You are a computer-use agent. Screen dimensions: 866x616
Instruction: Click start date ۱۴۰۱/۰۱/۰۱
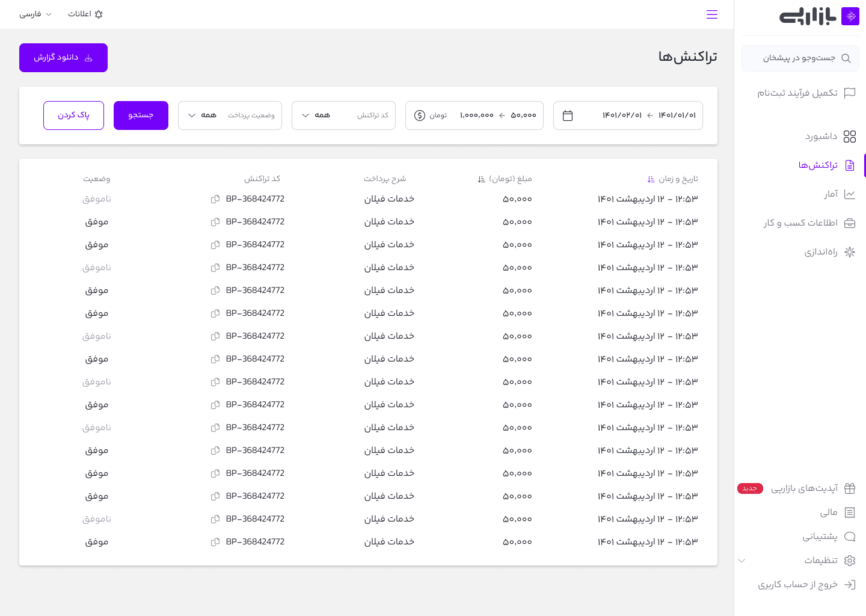point(677,115)
